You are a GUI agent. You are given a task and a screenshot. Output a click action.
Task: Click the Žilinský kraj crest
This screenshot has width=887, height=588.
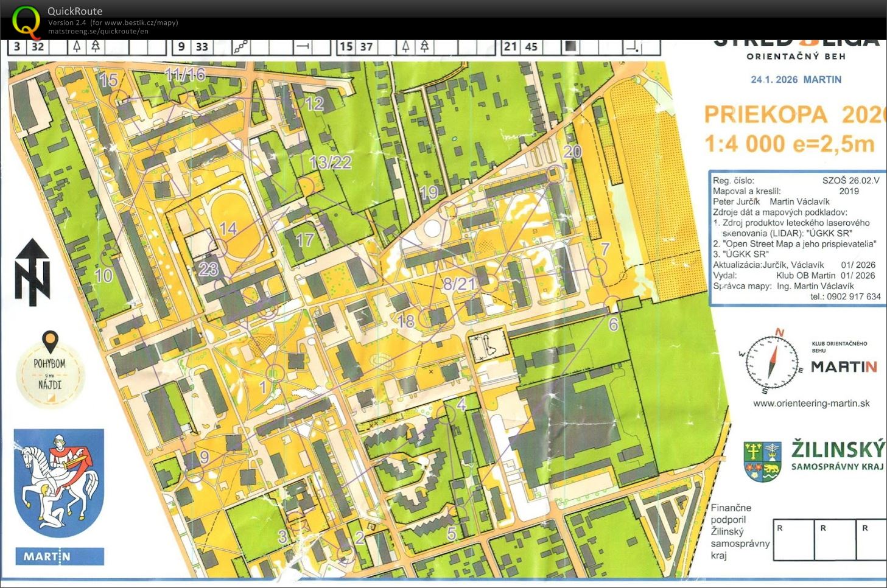pos(762,461)
